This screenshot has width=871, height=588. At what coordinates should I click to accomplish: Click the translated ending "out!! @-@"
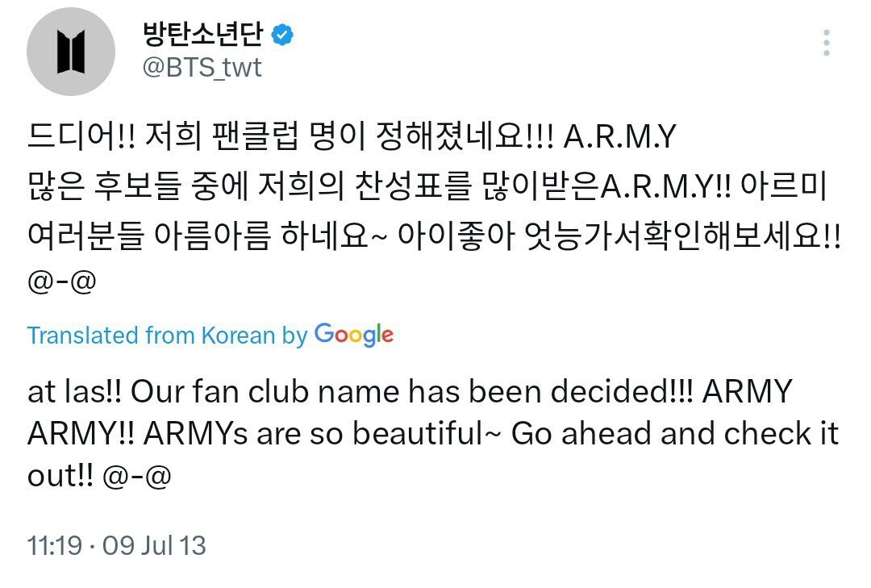pos(98,476)
